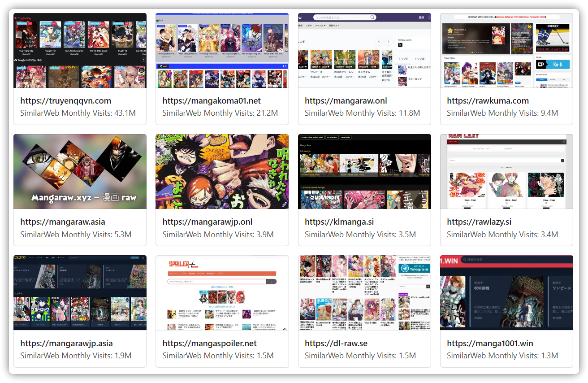Click the https://truyenqqvn.com link
Image resolution: width=588 pixels, height=383 pixels.
coord(66,101)
